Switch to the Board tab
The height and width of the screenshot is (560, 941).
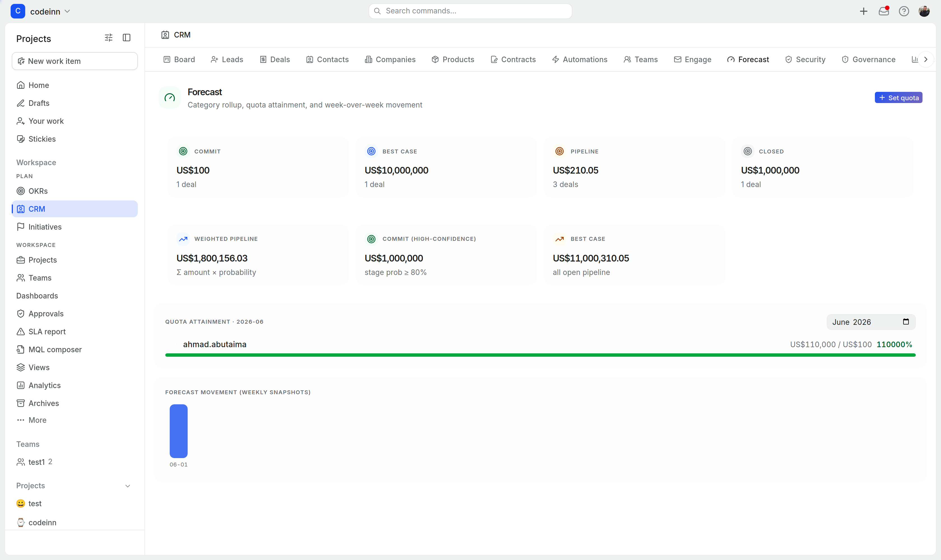pos(179,60)
